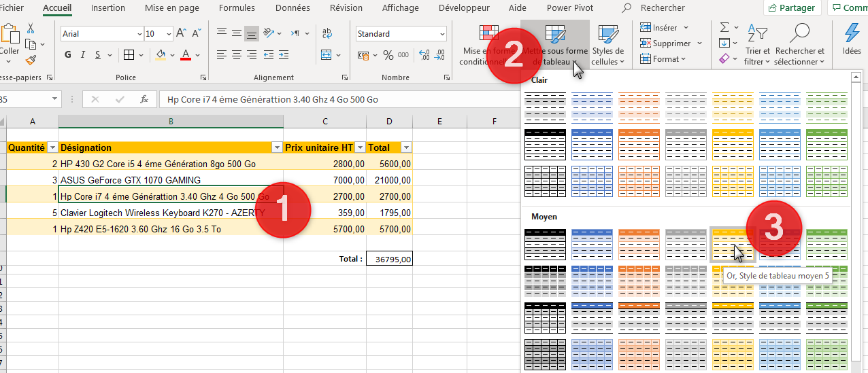Click the red font color A icon
868x373 pixels.
tap(185, 55)
